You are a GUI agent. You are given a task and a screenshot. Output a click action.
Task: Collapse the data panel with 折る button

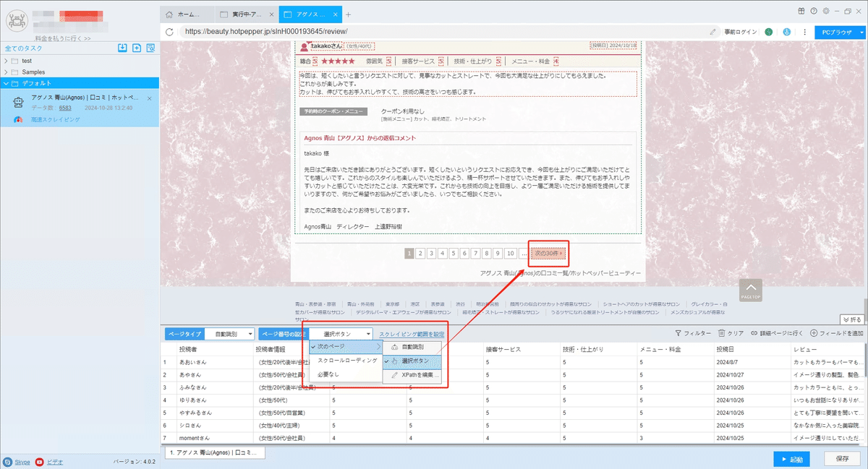pos(853,319)
